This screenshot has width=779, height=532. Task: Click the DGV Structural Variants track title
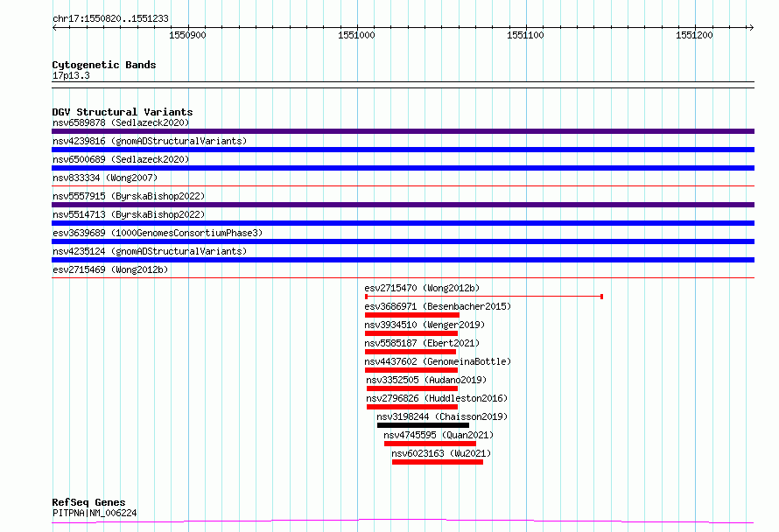coord(123,112)
